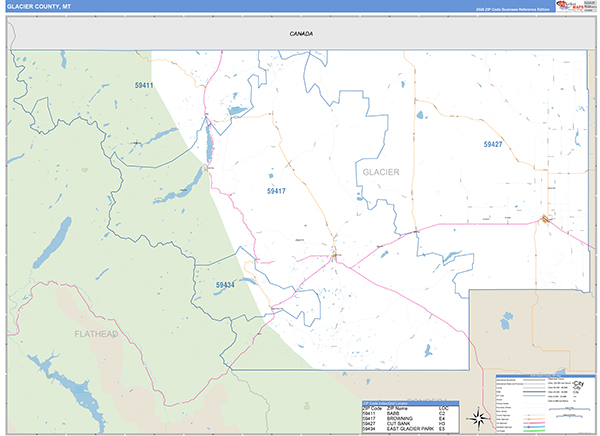Click the CANADA label at top
This screenshot has height=436, width=600.
pos(301,34)
